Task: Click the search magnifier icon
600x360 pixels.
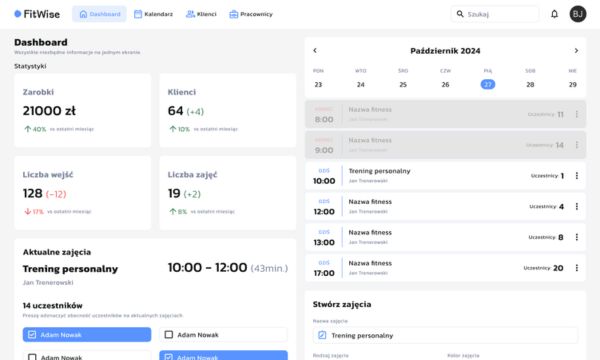Action: (460, 14)
